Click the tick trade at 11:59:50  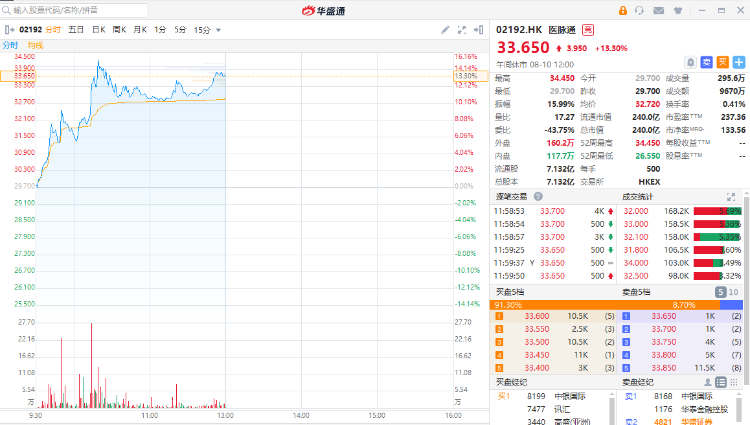click(x=553, y=276)
